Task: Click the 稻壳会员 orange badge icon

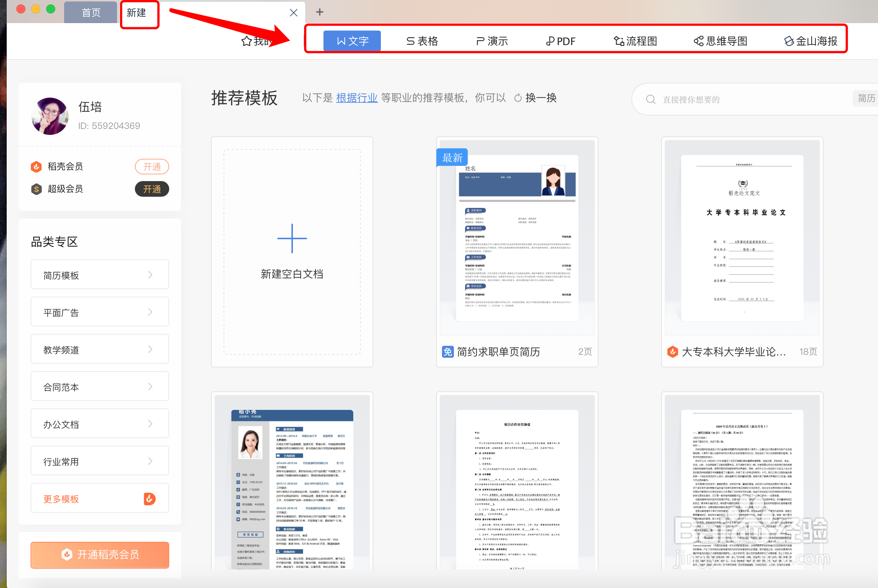Action: coord(37,167)
